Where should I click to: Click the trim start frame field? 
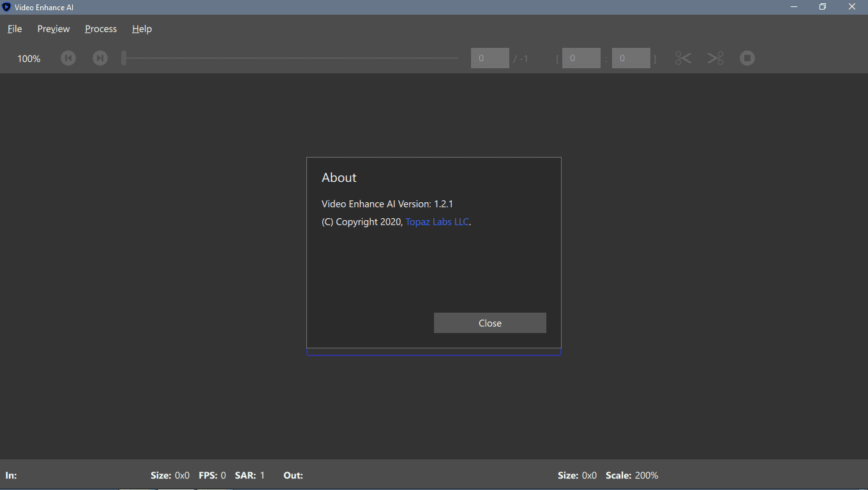(581, 58)
